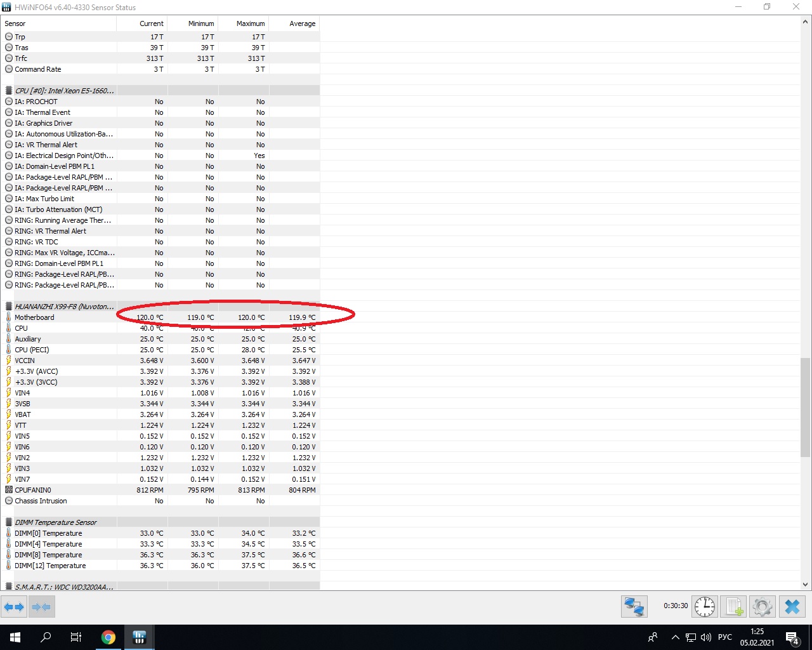Click the HWiNFO taskbar icon

(140, 637)
